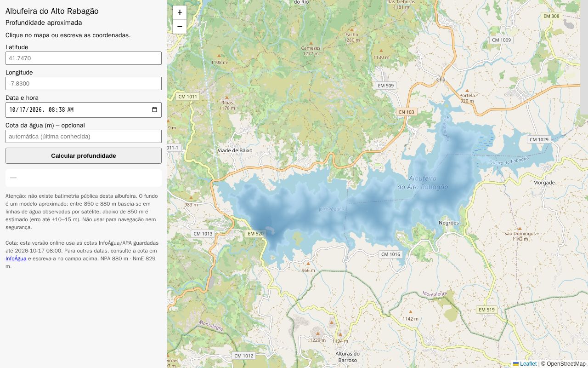Click the CM 1013 road label
This screenshot has height=368, width=588.
click(203, 234)
